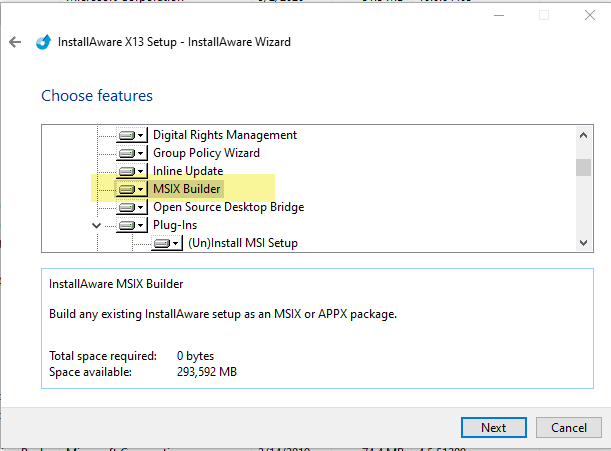Collapse the Plug-Ins tree node
The height and width of the screenshot is (451, 611).
point(96,225)
